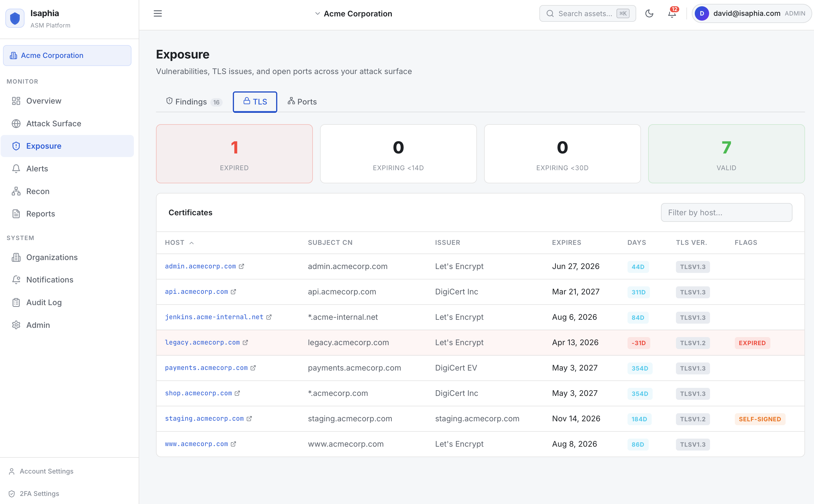
Task: Open the api.acmecorp.com host link
Action: pos(197,292)
